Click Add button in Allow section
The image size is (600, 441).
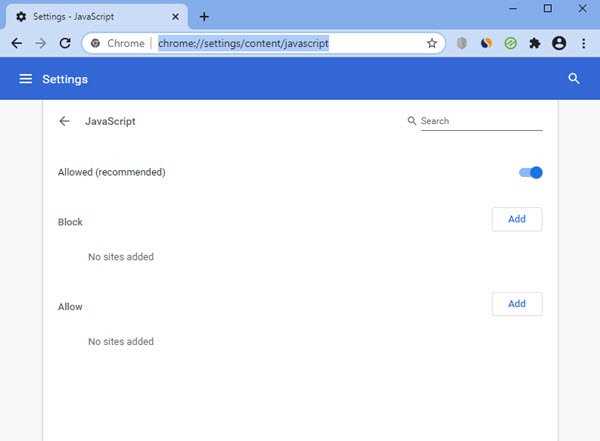[x=517, y=304]
